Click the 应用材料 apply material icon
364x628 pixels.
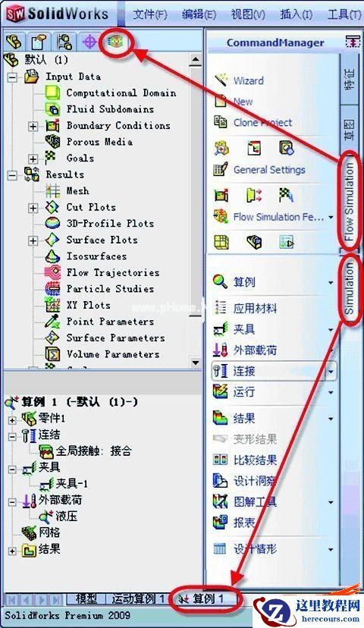[x=220, y=308]
